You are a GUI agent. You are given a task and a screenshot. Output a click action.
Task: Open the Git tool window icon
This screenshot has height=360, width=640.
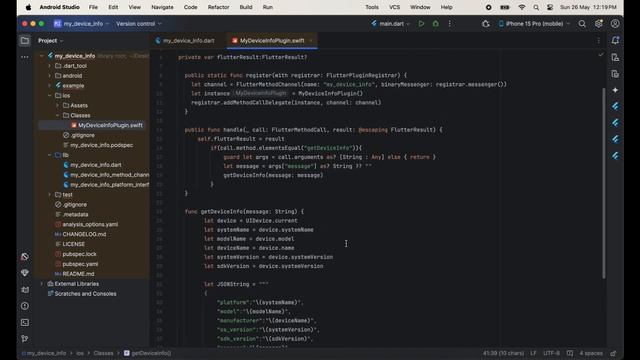pyautogui.click(x=25, y=339)
